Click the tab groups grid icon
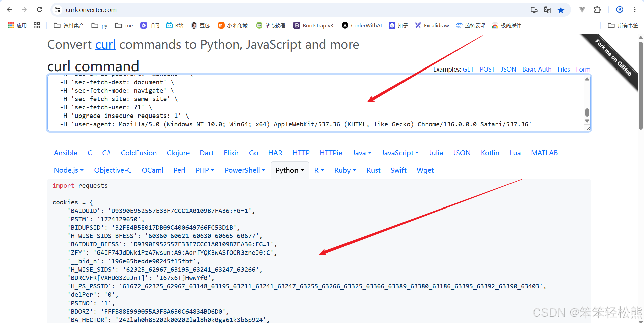 pyautogui.click(x=37, y=25)
